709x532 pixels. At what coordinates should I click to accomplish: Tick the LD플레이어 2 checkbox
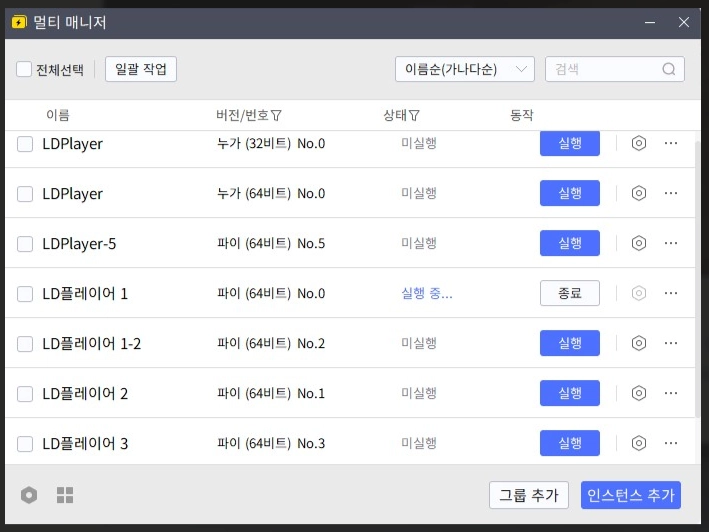[25, 394]
